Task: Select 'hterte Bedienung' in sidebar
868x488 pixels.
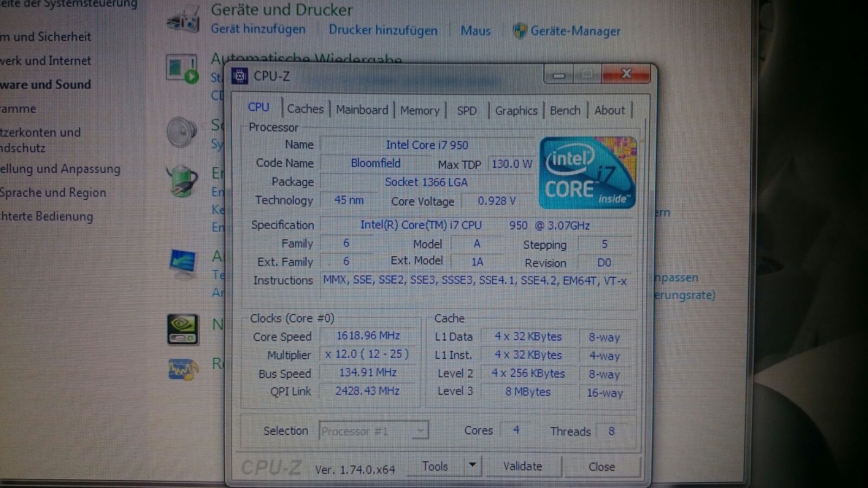Action: click(x=47, y=217)
